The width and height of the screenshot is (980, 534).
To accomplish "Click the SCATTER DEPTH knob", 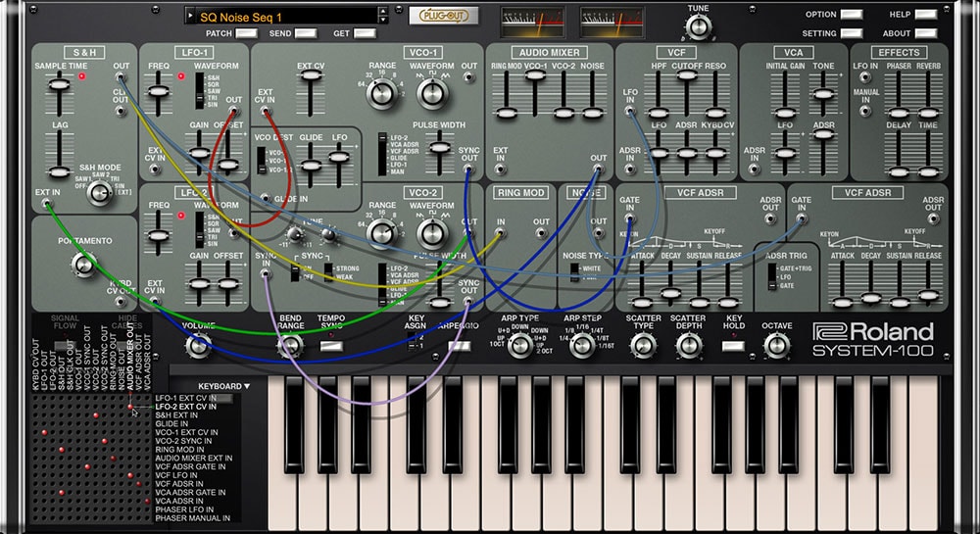I will click(x=688, y=345).
